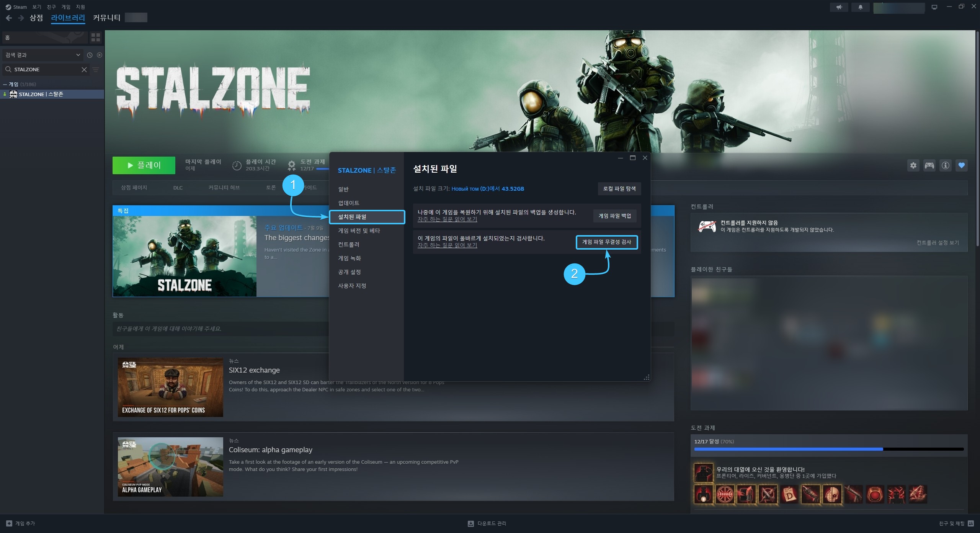This screenshot has width=980, height=533.
Task: Click the 로컬 파일 탐색 button
Action: (619, 189)
